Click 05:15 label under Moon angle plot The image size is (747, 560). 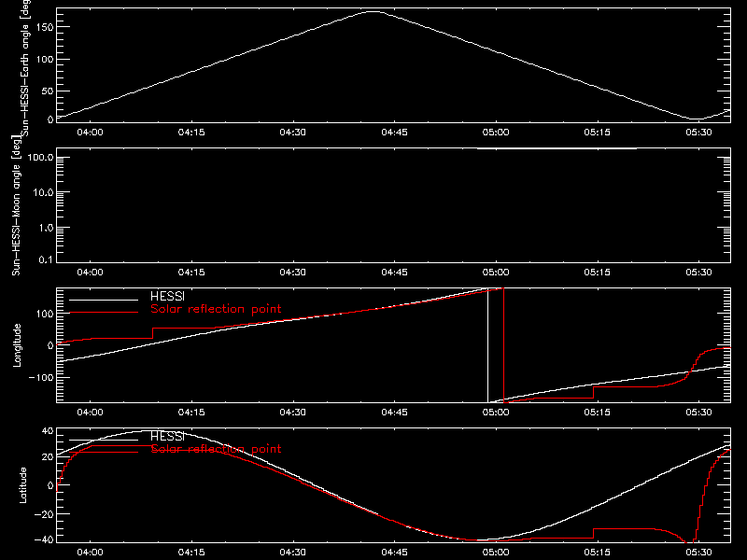(x=598, y=272)
